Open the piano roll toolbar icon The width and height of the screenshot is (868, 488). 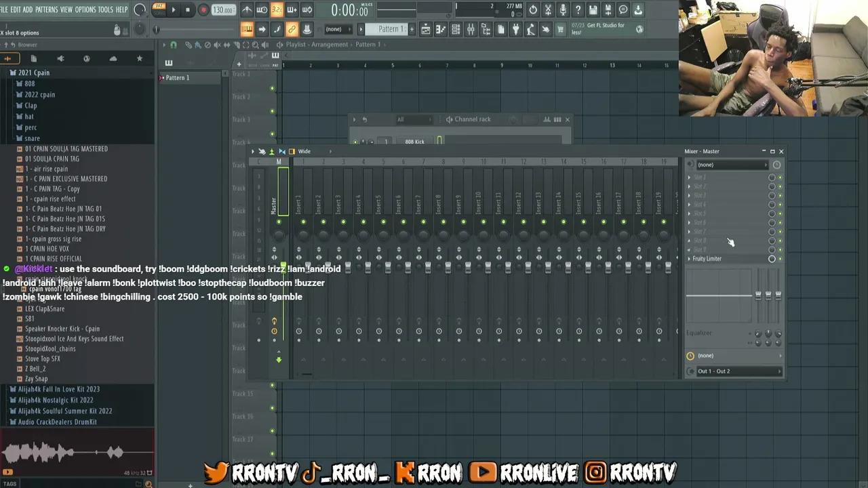441,29
